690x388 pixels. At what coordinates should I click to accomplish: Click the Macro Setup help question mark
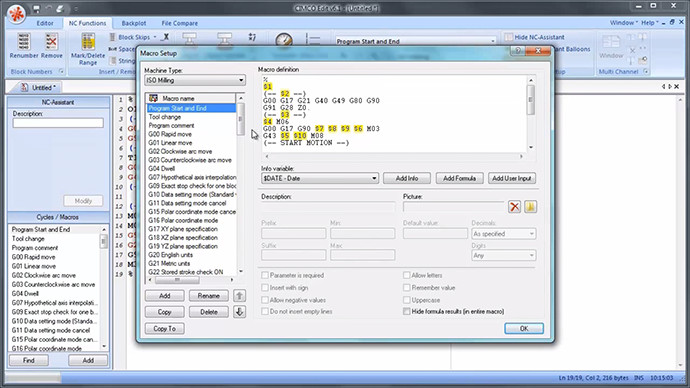point(518,51)
